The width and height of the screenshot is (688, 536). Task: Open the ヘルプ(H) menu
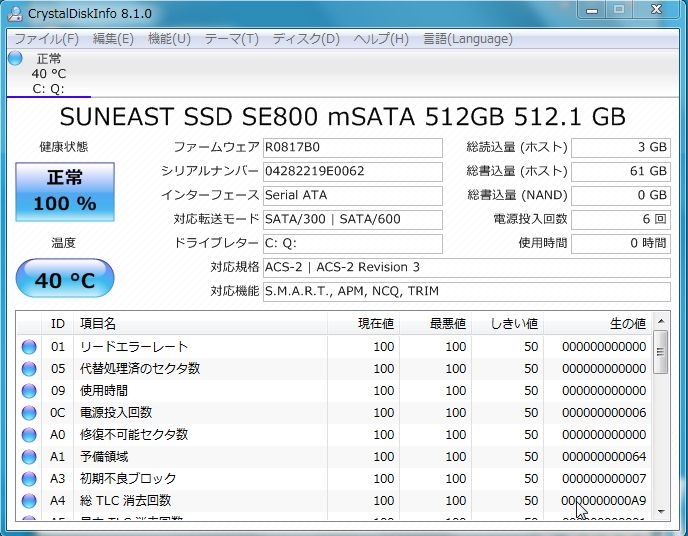(x=381, y=39)
